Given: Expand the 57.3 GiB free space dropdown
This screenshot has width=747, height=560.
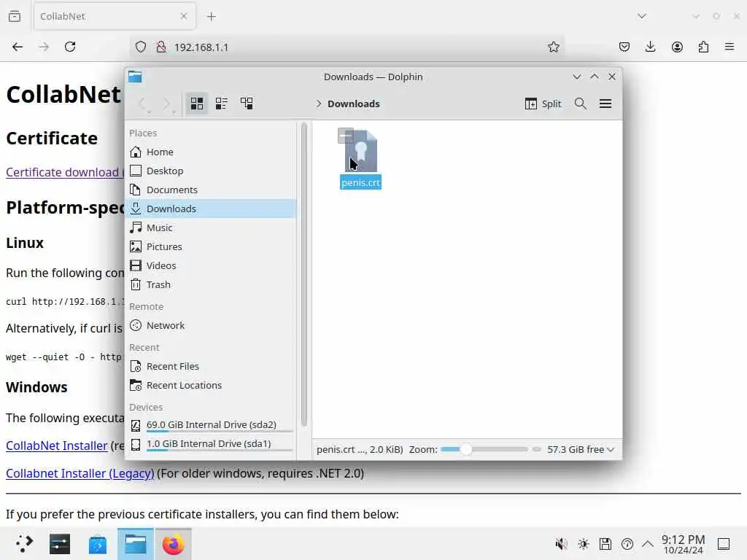Looking at the screenshot, I should pos(580,449).
